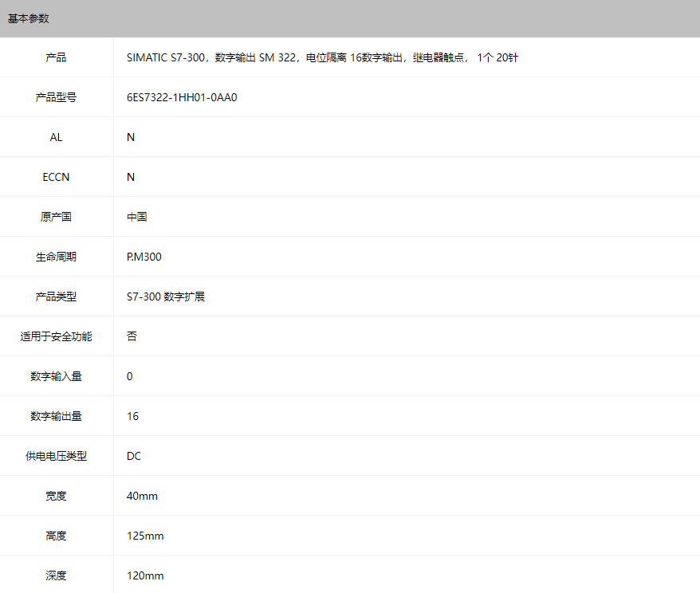The width and height of the screenshot is (700, 593).
Task: Select the 产品型号 label
Action: [x=56, y=97]
